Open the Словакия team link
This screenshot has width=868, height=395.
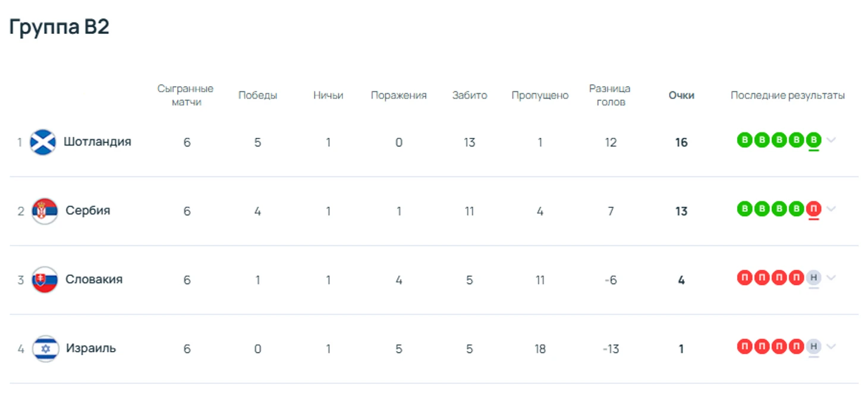click(94, 280)
